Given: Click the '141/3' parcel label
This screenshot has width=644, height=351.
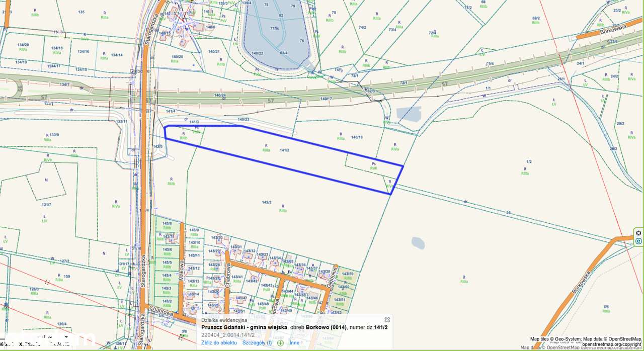Looking at the screenshot, I should (x=194, y=122).
